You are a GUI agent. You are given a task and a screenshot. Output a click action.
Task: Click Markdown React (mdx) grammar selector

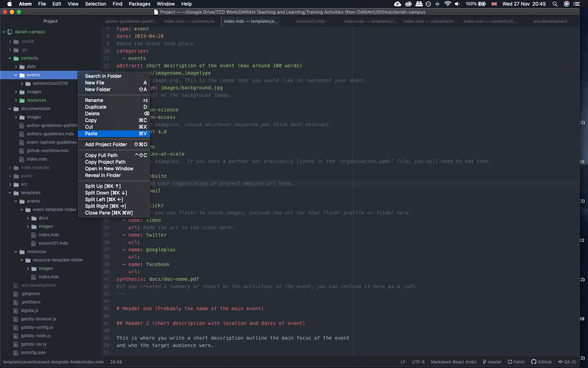(454, 362)
